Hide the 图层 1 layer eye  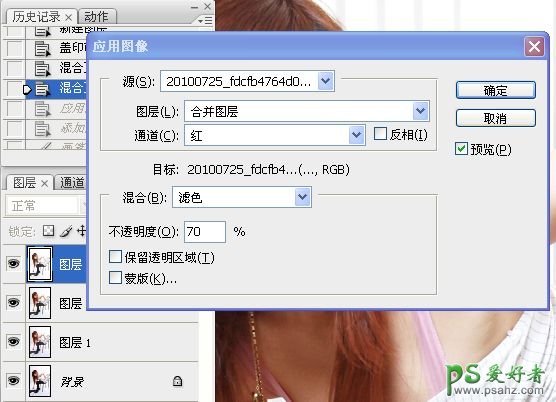tap(13, 341)
